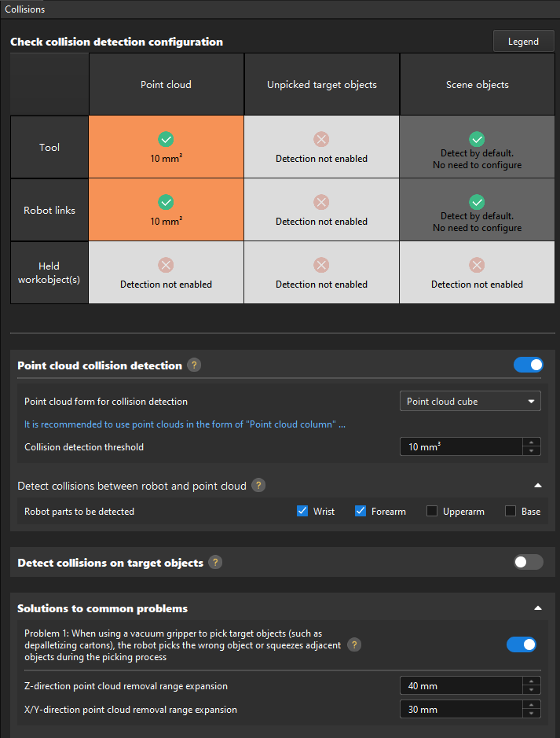Viewport: 560px width, 738px height.
Task: Check the Upperarm robot part checkbox
Action: pyautogui.click(x=431, y=511)
